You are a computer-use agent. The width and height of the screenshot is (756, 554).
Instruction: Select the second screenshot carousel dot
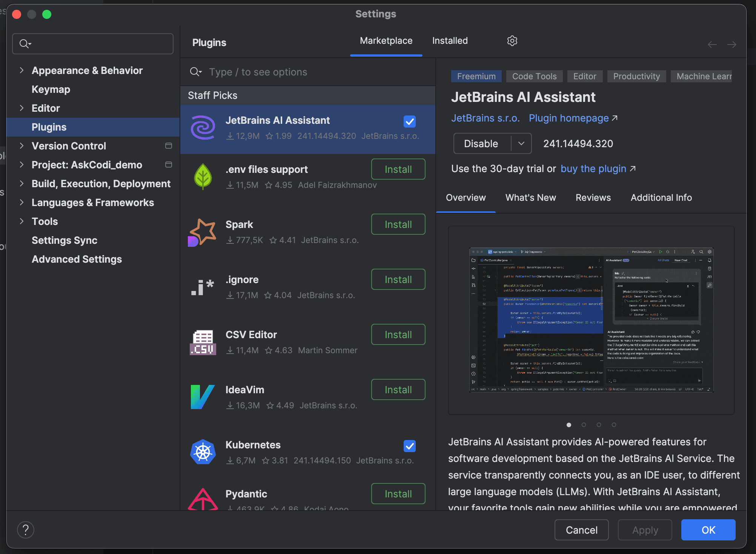584,425
